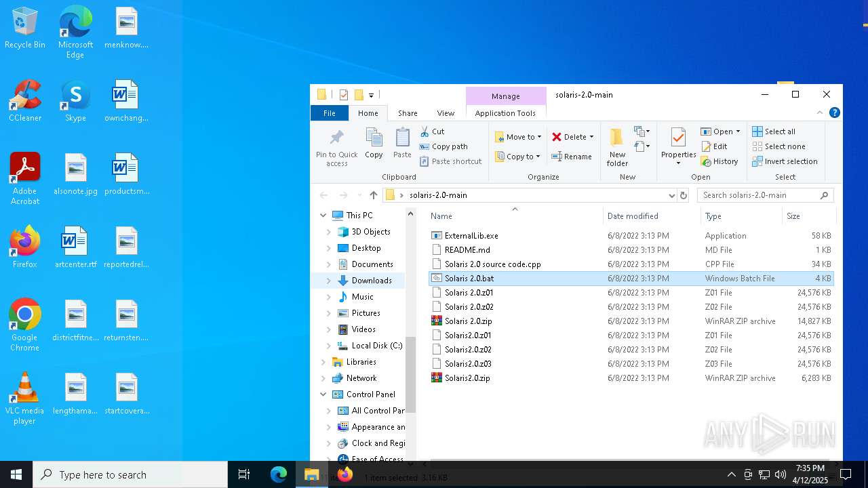Switch to the View ribbon tab
Image resolution: width=868 pixels, height=488 pixels.
coord(446,113)
